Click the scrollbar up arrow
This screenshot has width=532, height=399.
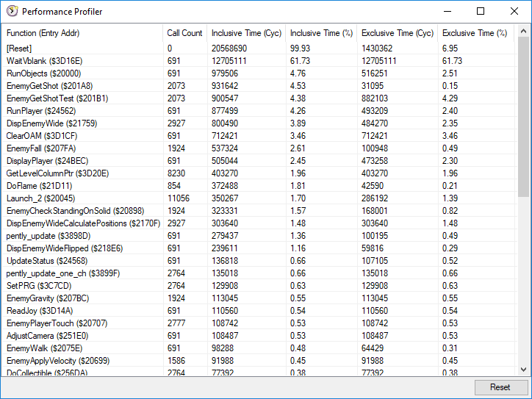[x=523, y=31]
